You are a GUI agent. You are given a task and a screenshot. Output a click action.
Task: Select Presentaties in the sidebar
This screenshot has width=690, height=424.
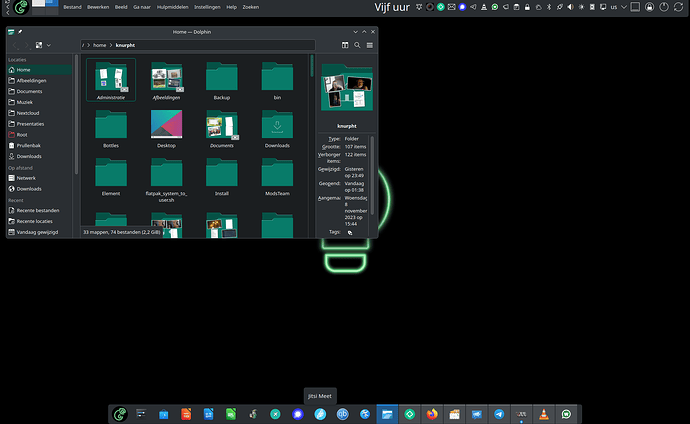[39, 124]
